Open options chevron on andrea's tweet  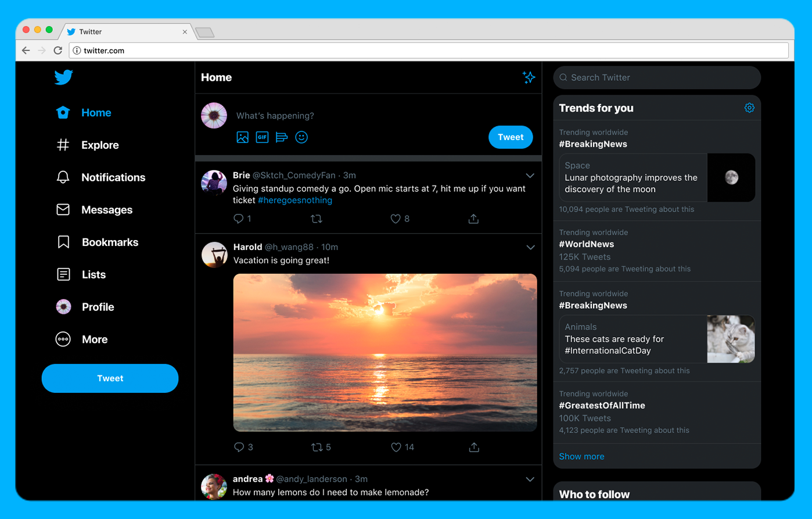point(530,479)
